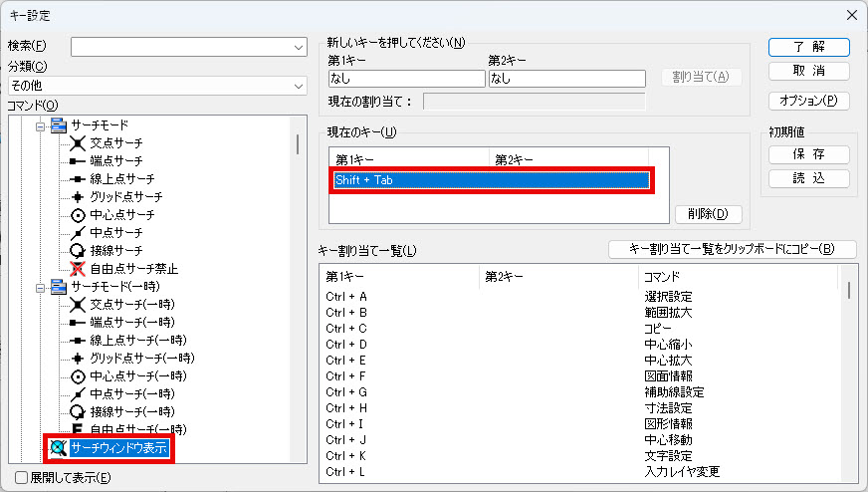Click the オプション button
This screenshot has height=492, width=868.
pyautogui.click(x=808, y=101)
